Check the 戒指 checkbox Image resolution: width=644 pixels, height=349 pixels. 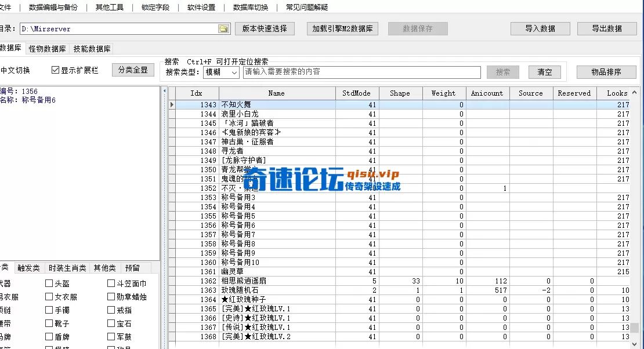pyautogui.click(x=110, y=310)
